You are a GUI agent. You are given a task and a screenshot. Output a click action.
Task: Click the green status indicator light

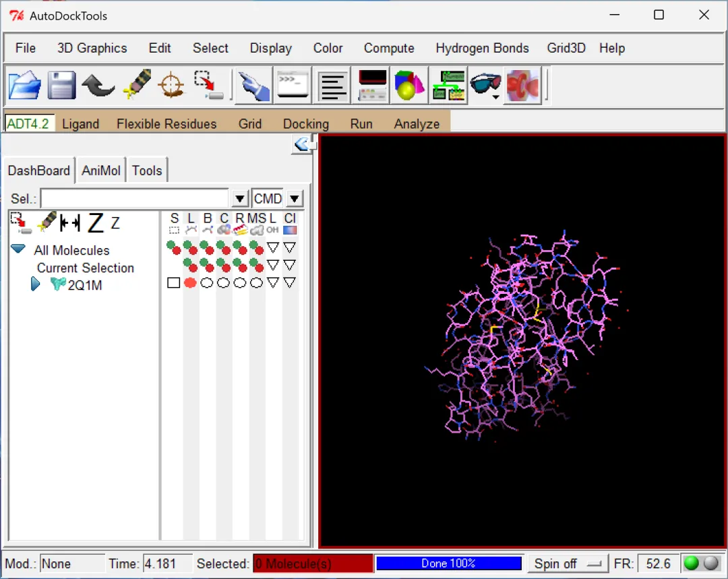coord(692,563)
